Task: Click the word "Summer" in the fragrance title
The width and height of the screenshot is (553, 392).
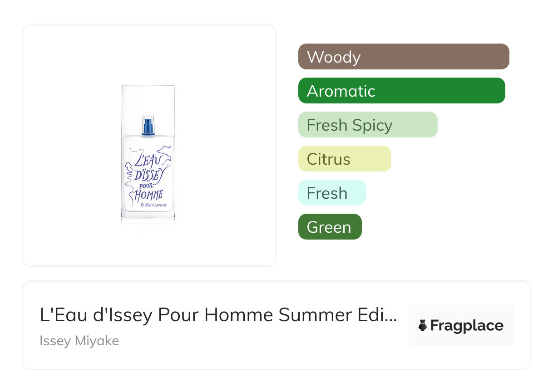Action: [309, 315]
